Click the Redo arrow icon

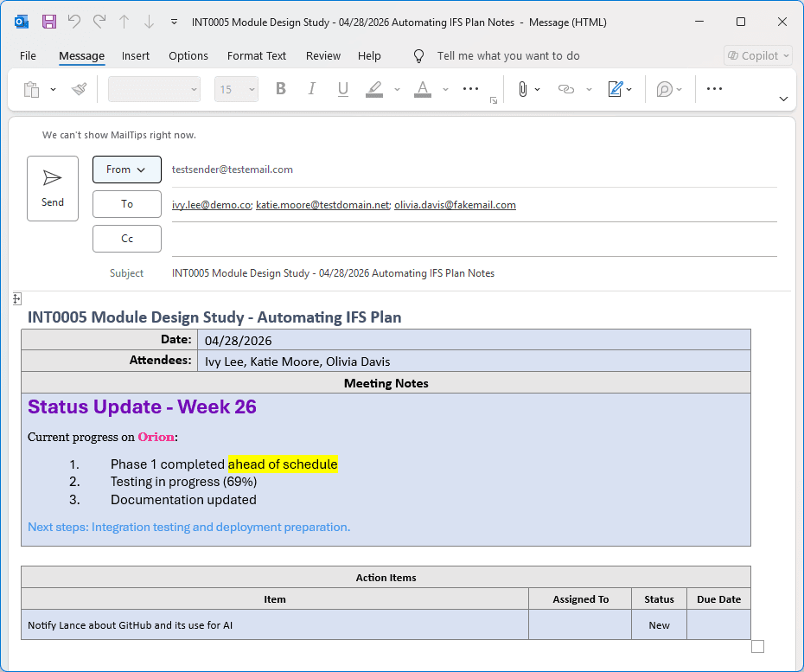click(x=99, y=22)
